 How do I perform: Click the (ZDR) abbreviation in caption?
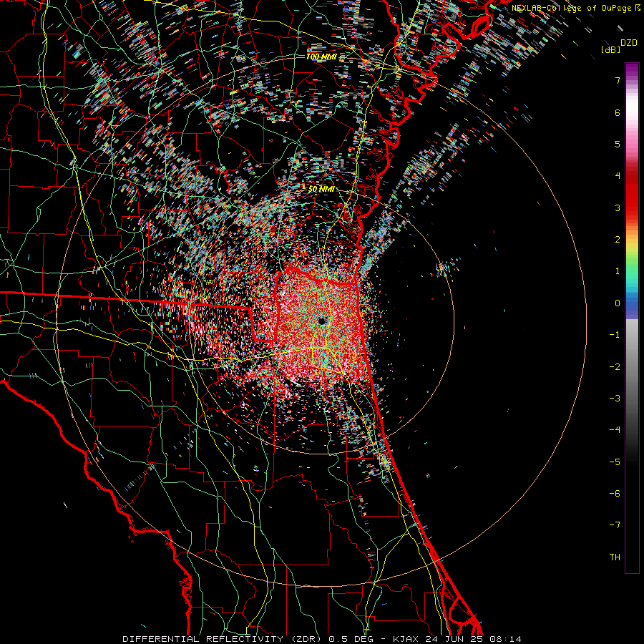tap(306, 639)
